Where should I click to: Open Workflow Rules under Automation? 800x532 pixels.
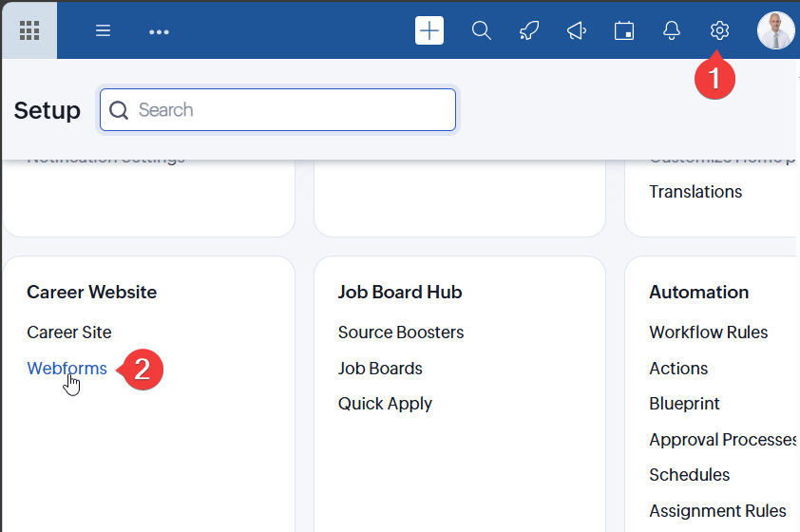point(708,332)
